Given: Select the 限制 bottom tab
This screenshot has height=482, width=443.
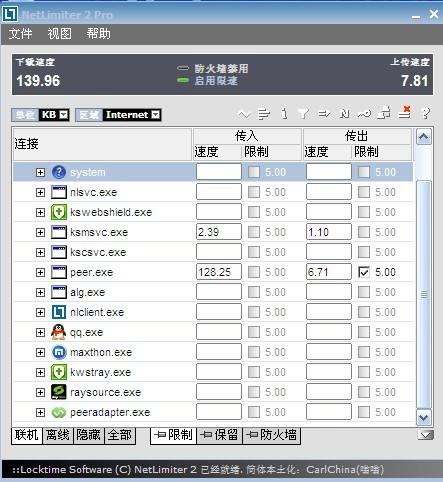Looking at the screenshot, I should pos(173,435).
